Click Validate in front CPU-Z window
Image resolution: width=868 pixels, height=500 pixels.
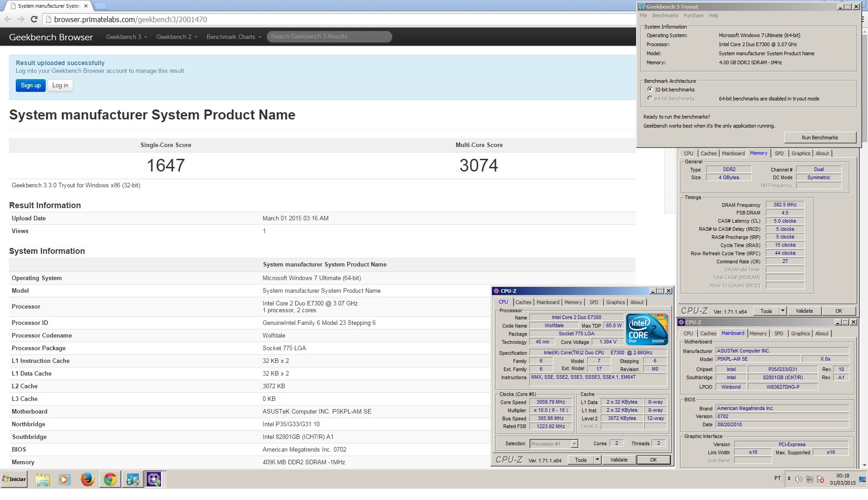[x=619, y=460]
